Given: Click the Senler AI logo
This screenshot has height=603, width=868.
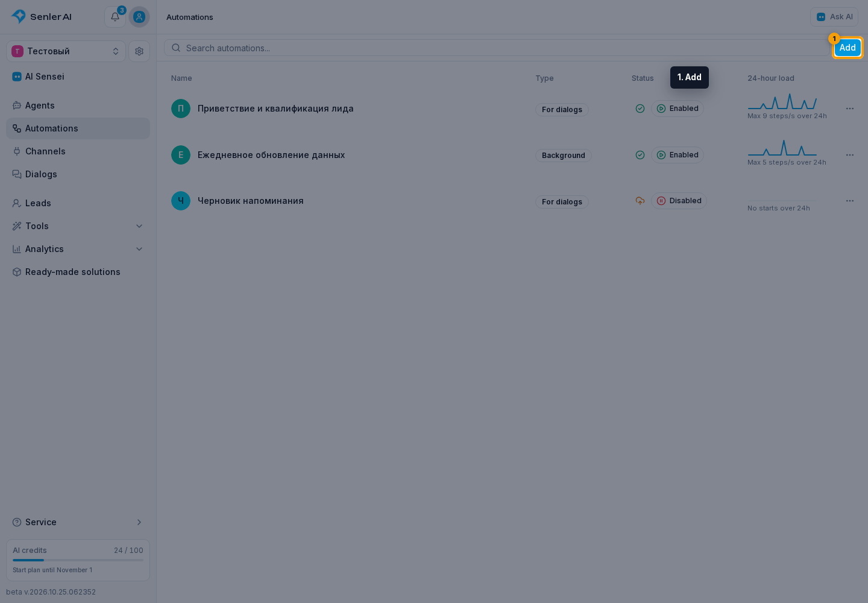Looking at the screenshot, I should click(42, 17).
